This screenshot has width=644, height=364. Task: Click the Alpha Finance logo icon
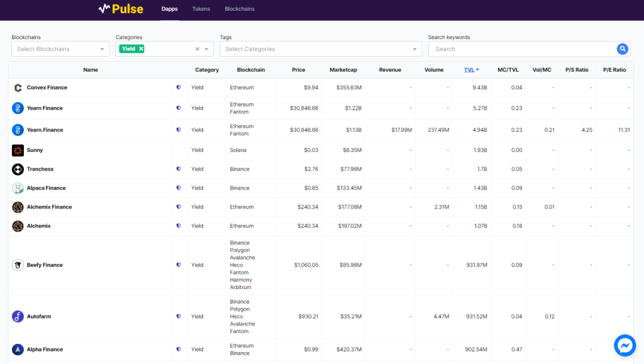pyautogui.click(x=18, y=349)
